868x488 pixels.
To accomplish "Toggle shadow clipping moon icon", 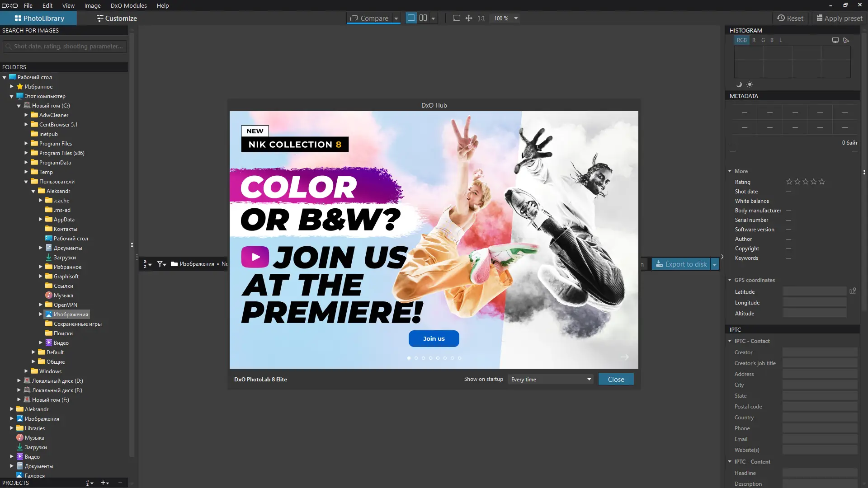I will pos(739,84).
